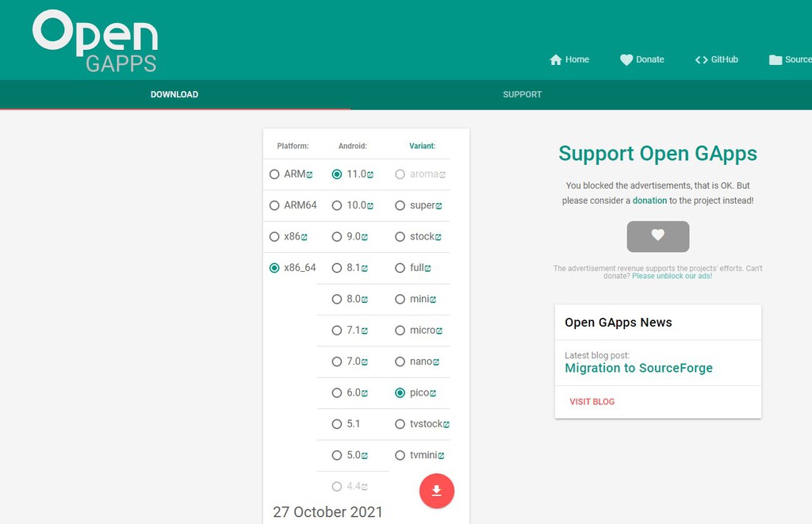Select the ARM64 platform radio button
Image resolution: width=812 pixels, height=524 pixels.
(274, 205)
